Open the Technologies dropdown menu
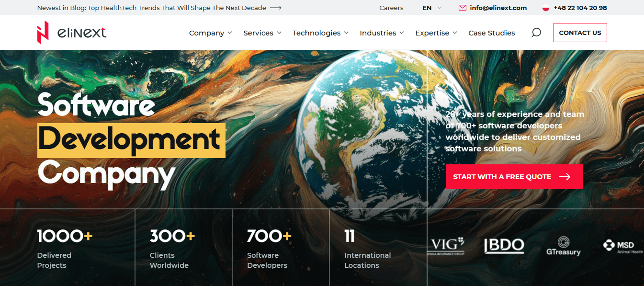The height and width of the screenshot is (286, 644). pyautogui.click(x=320, y=33)
